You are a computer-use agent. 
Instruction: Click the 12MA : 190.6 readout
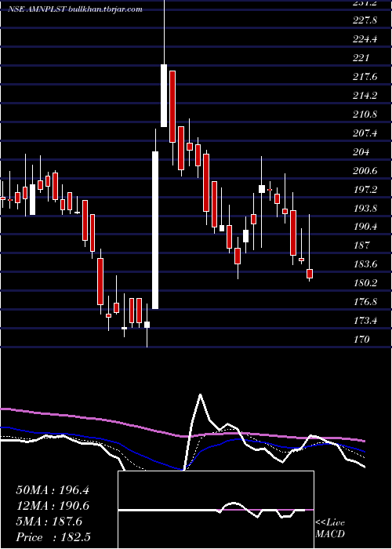pos(53,506)
